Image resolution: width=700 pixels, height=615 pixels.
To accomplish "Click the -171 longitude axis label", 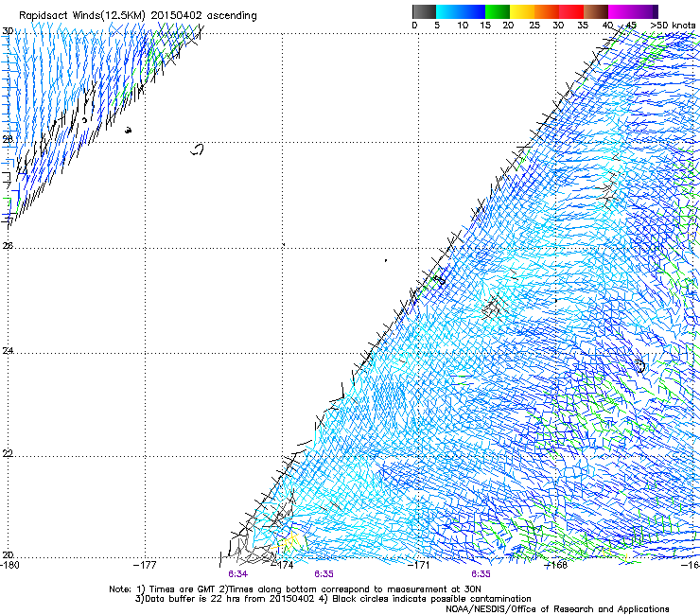I will pyautogui.click(x=419, y=565).
